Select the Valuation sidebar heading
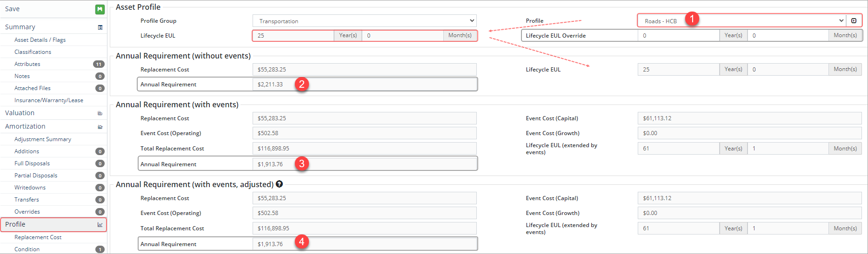The image size is (868, 254). (20, 113)
